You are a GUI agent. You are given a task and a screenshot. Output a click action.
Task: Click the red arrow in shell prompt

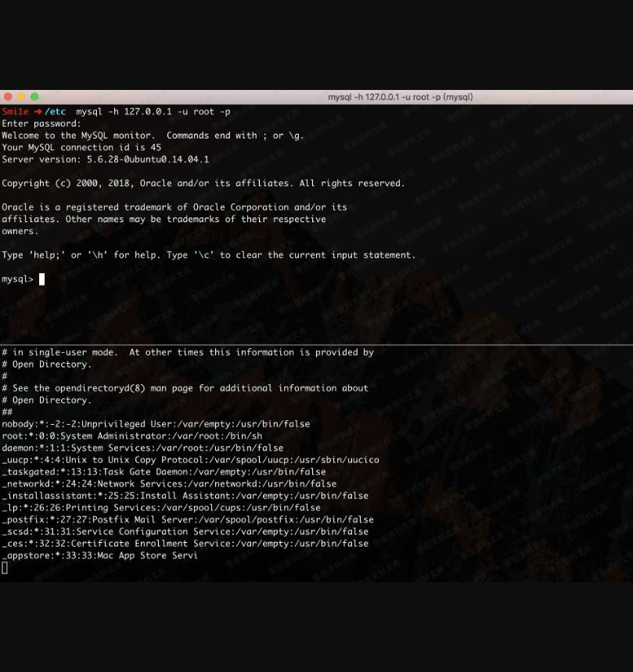pyautogui.click(x=37, y=112)
